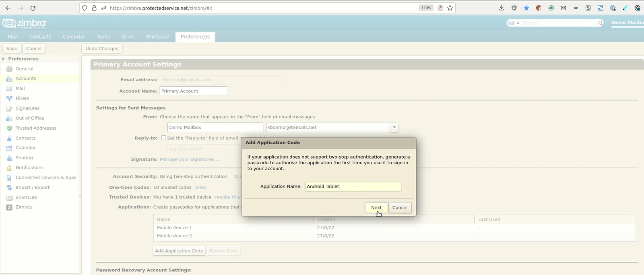This screenshot has width=644, height=275.
Task: Click the browser URL address bar
Action: click(x=262, y=8)
